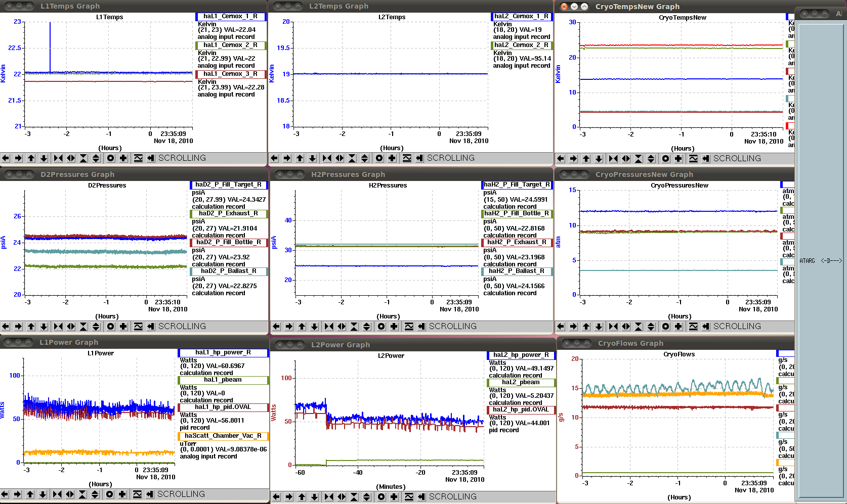The width and height of the screenshot is (847, 504).
Task: Auto-scale circle icon in L2Temps toolbar
Action: coord(379,158)
